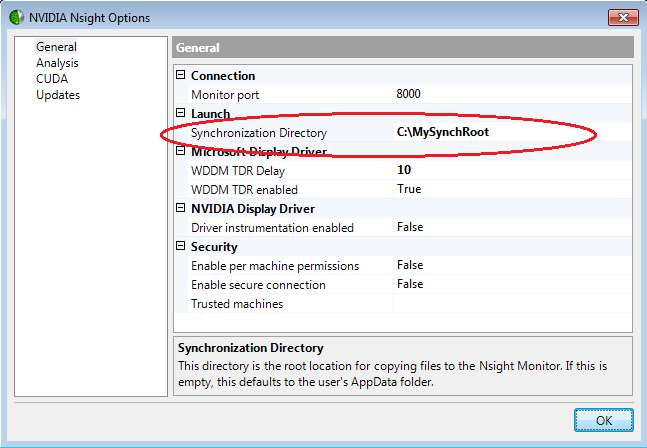This screenshot has width=647, height=448.
Task: Click the empty Trusted machines field
Action: tap(510, 303)
